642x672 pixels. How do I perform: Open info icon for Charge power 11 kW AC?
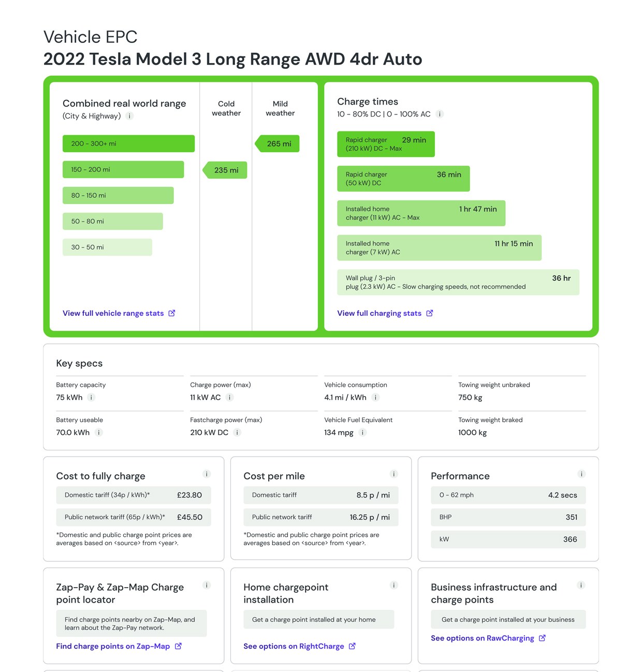[x=230, y=397]
